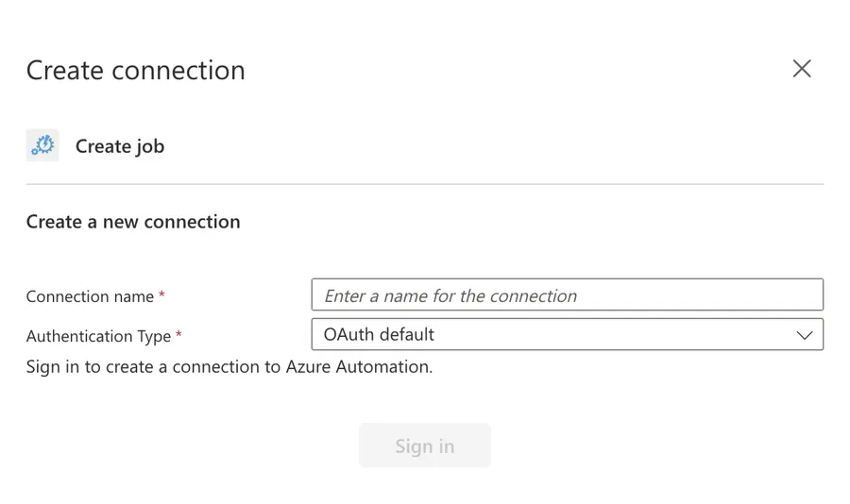850x504 pixels.
Task: Focus the Connection name input field
Action: tap(567, 295)
